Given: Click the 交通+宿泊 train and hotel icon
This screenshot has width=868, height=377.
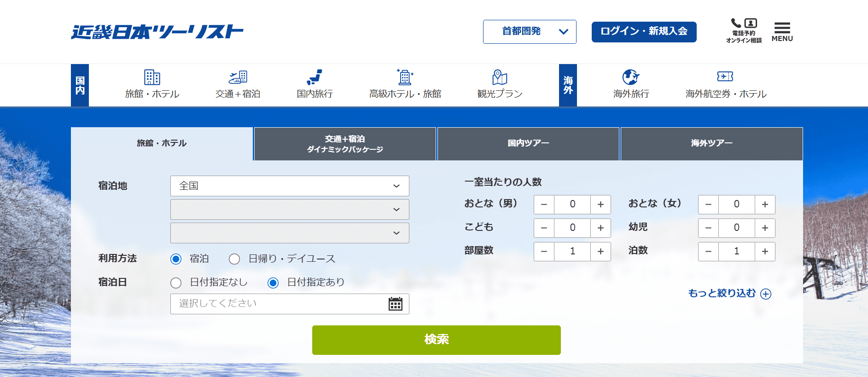Looking at the screenshot, I should point(238,77).
